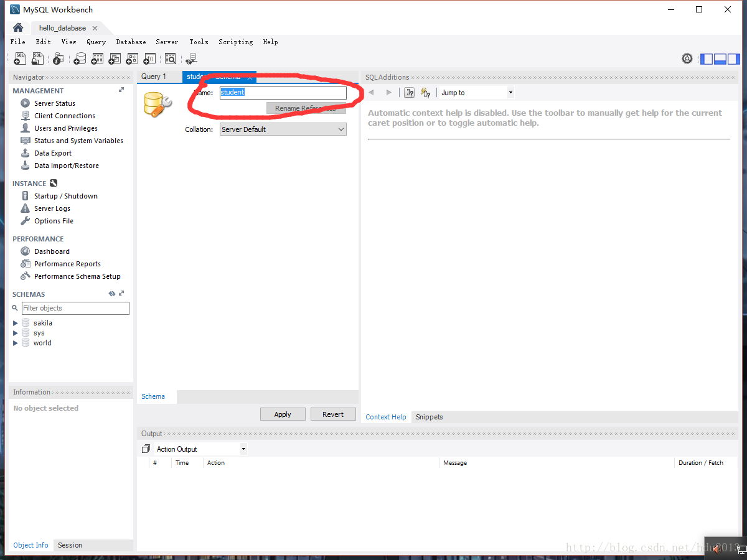Create new stored procedure toolbar icon
Screen dimensions: 747x560
[132, 58]
